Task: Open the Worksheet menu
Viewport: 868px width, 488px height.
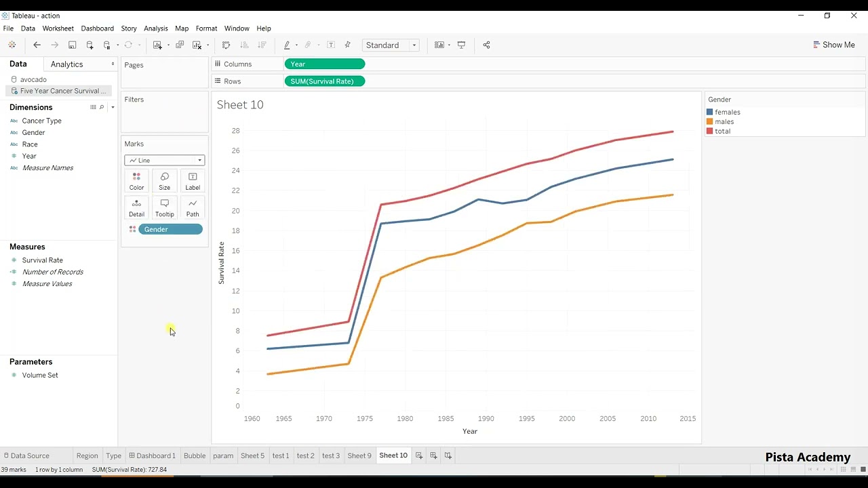Action: tap(58, 28)
